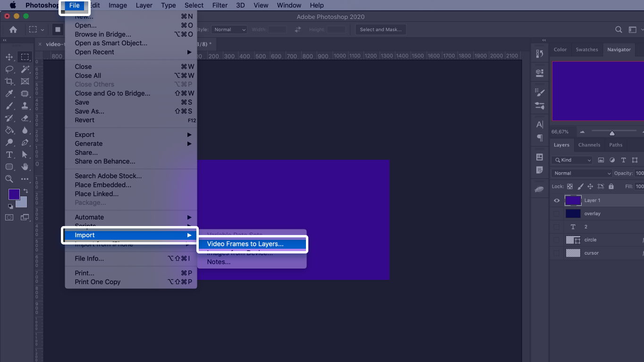Swap foreground and background colors
The image size is (644, 362).
[25, 191]
